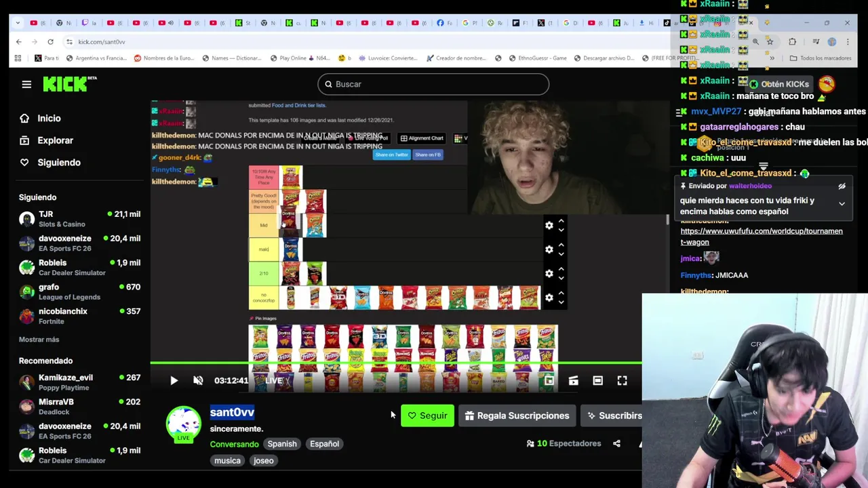
Task: Move no concorzfop row up
Action: click(561, 293)
